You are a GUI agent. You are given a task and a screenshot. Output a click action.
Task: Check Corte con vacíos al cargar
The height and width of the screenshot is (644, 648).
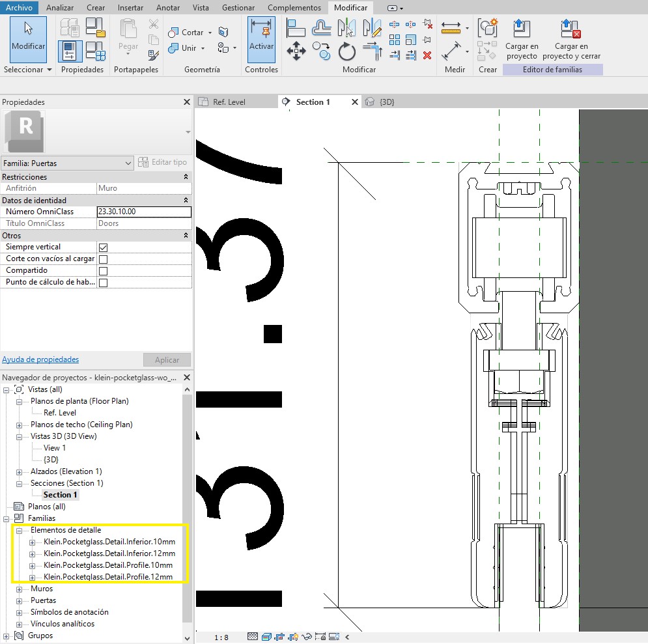(x=102, y=259)
